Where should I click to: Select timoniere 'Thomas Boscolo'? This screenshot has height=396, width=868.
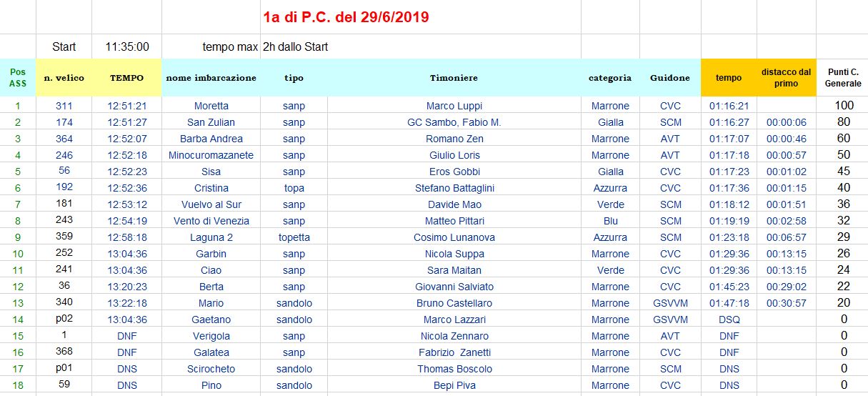(454, 369)
